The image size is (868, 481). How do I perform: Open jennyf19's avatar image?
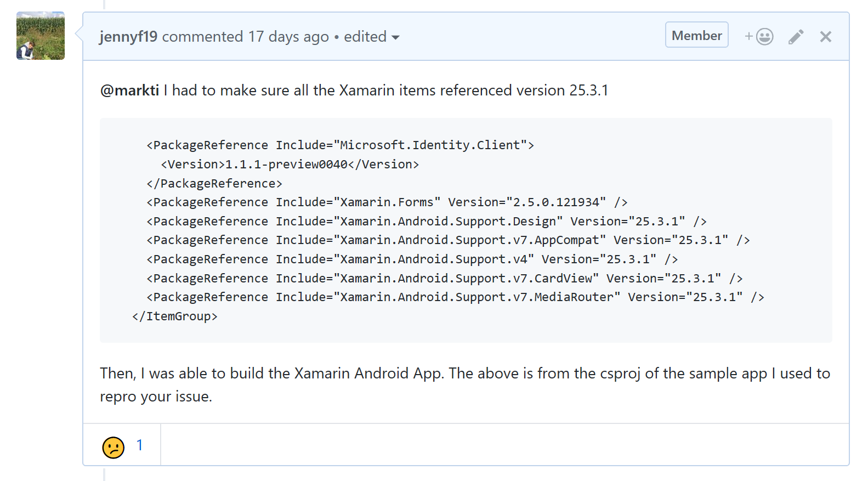point(41,36)
